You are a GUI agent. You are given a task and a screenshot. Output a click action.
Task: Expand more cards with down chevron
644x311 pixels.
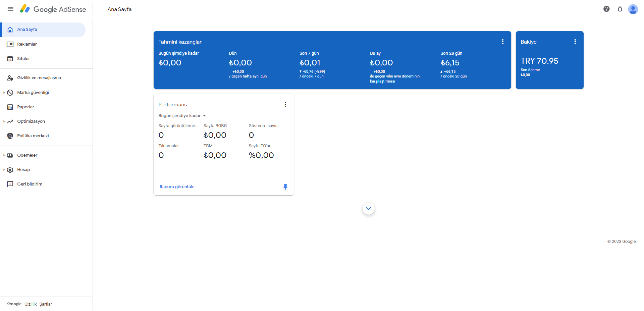(368, 208)
